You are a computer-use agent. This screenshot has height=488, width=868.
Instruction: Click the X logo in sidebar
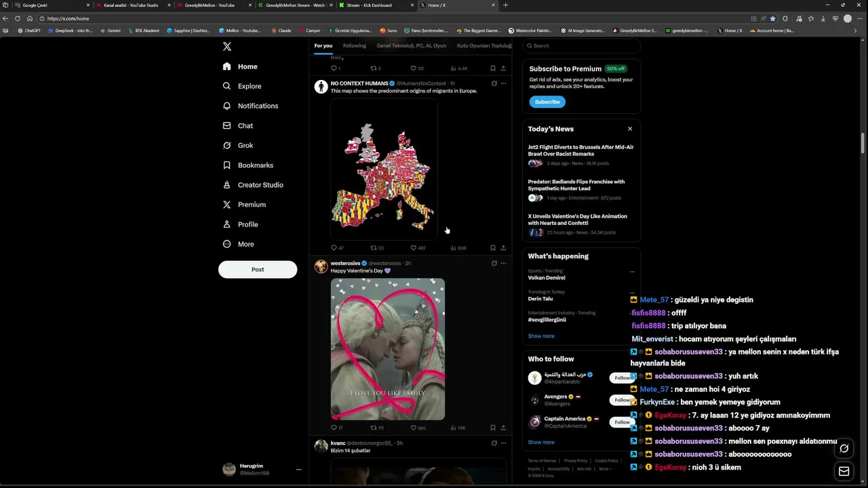pyautogui.click(x=227, y=47)
